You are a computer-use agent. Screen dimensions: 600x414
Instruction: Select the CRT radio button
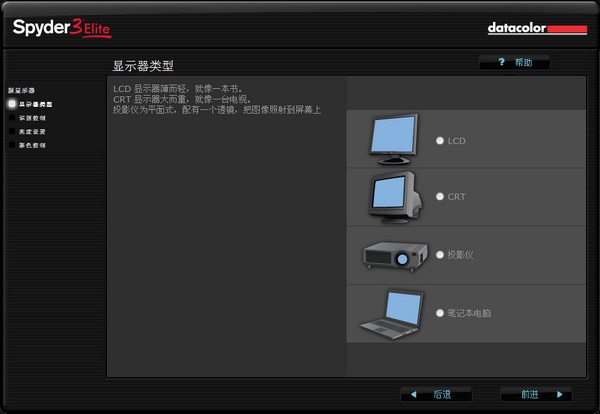[440, 197]
